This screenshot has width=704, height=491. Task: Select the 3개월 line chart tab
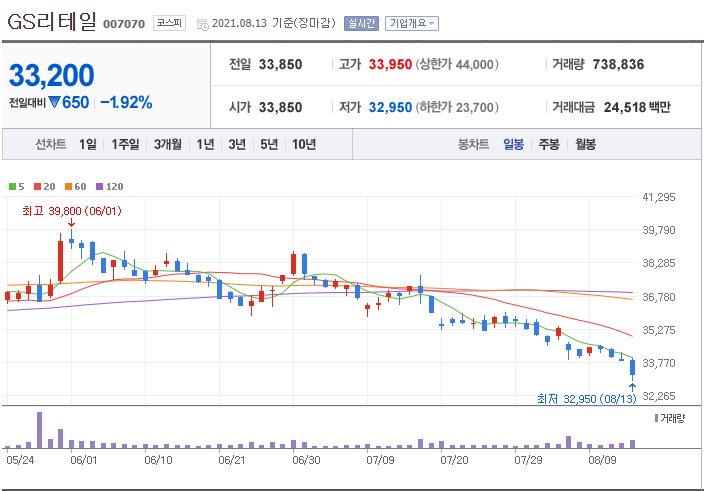point(168,144)
